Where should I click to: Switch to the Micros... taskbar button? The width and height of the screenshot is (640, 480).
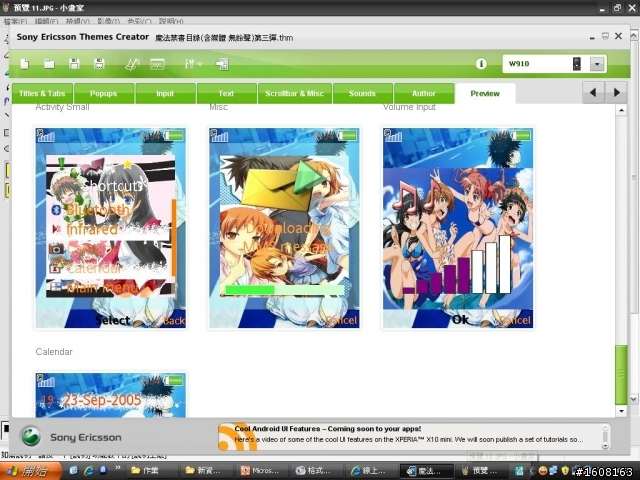coord(261,471)
